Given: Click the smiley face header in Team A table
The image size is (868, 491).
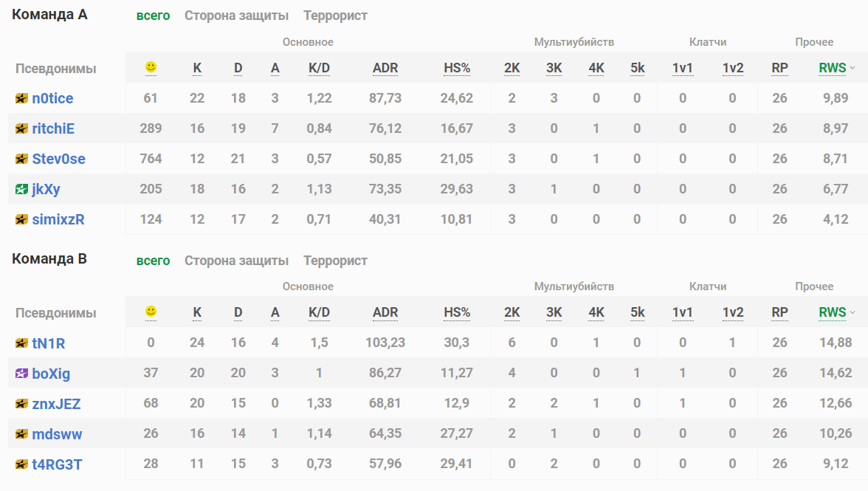Looking at the screenshot, I should coord(151,67).
